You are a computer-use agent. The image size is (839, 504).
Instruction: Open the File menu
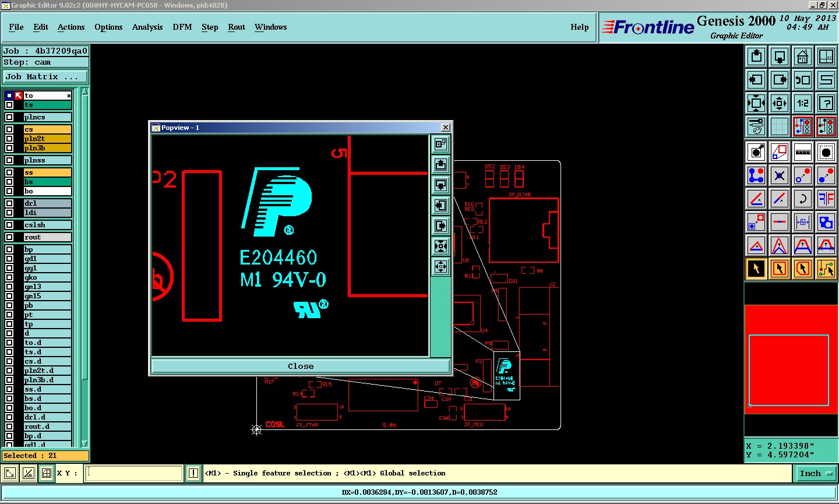tap(16, 27)
